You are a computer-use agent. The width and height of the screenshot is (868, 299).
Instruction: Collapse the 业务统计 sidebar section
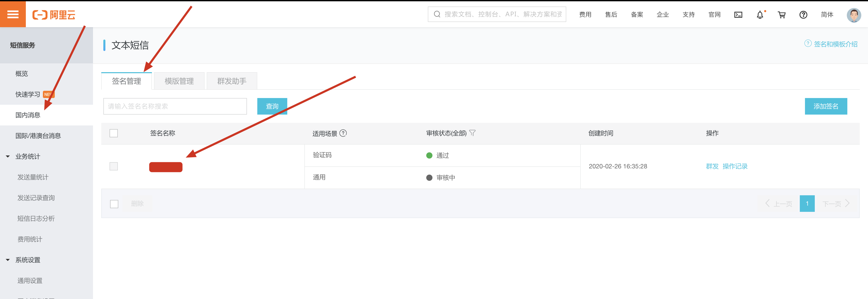tap(8, 156)
